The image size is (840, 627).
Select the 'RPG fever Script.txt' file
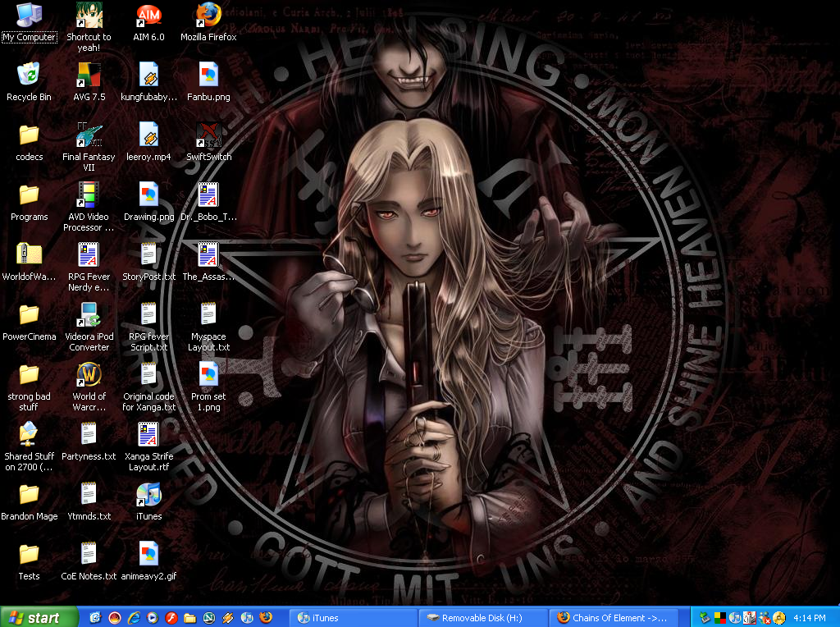point(148,326)
